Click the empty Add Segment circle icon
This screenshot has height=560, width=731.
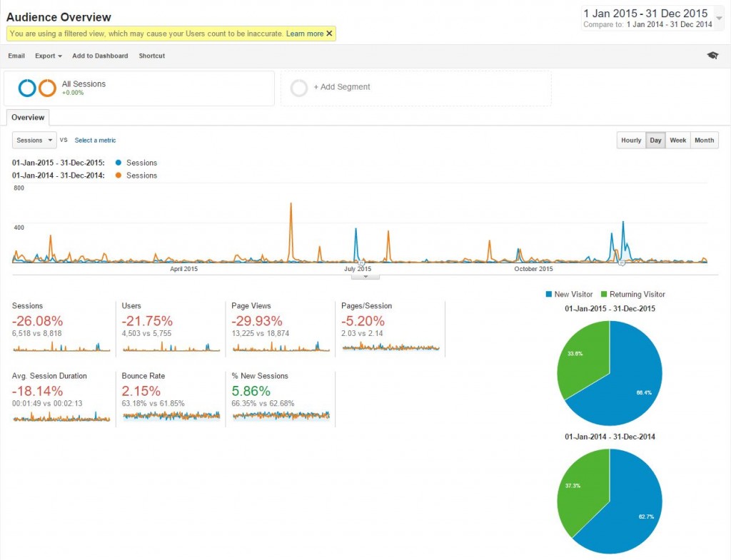299,88
